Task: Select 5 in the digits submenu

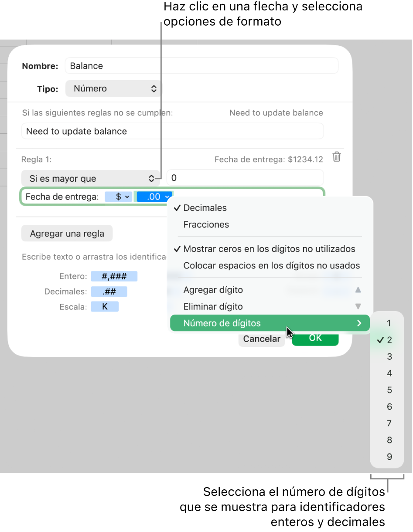Action: (x=389, y=390)
